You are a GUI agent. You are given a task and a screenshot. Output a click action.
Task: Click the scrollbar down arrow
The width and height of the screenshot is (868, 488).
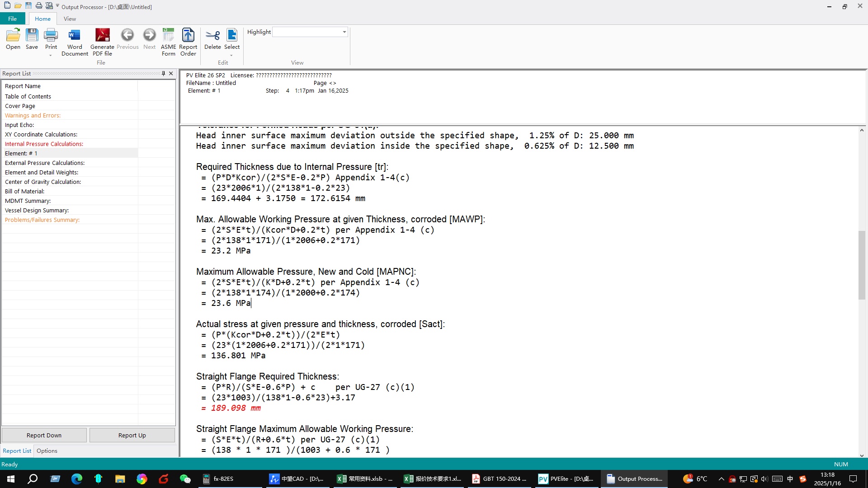click(862, 455)
